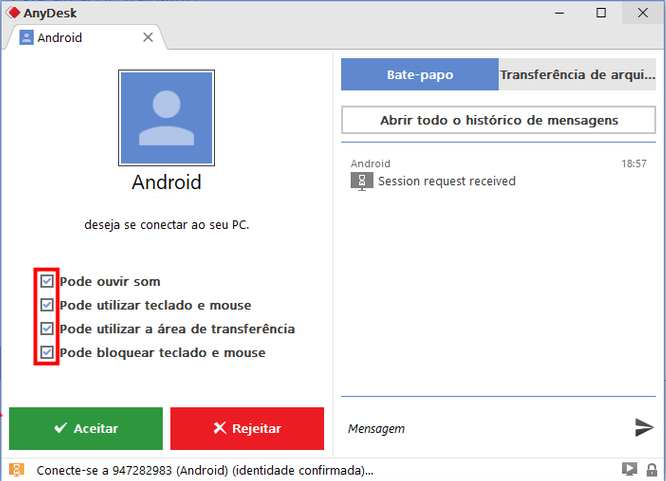The image size is (666, 481).
Task: Toggle Pode utilizar teclado e mouse
Action: click(47, 305)
